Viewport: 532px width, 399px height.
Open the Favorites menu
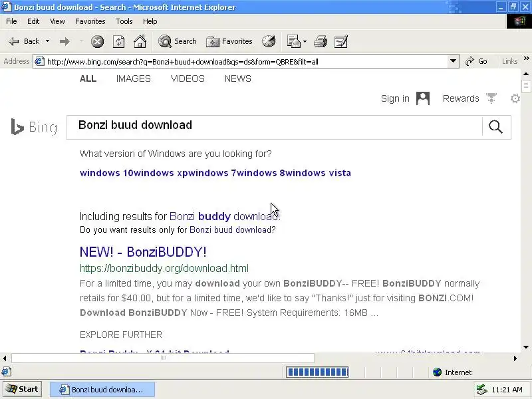click(90, 21)
